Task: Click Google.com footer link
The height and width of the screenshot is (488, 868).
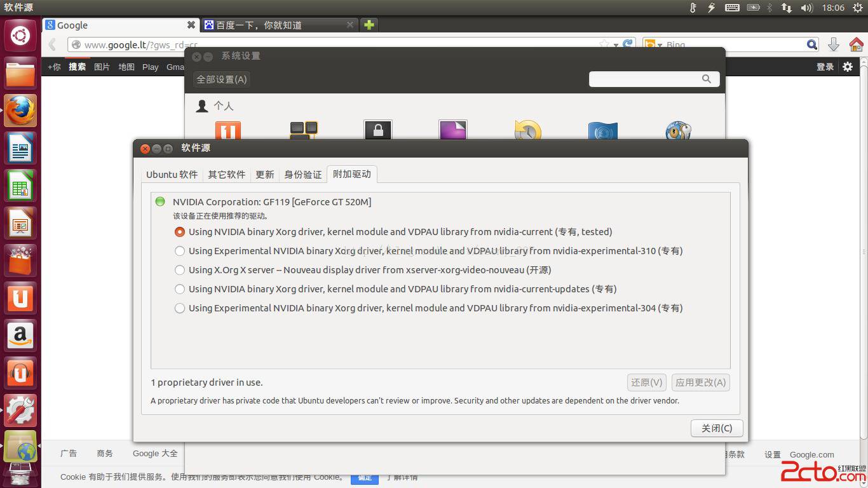Action: (x=812, y=454)
